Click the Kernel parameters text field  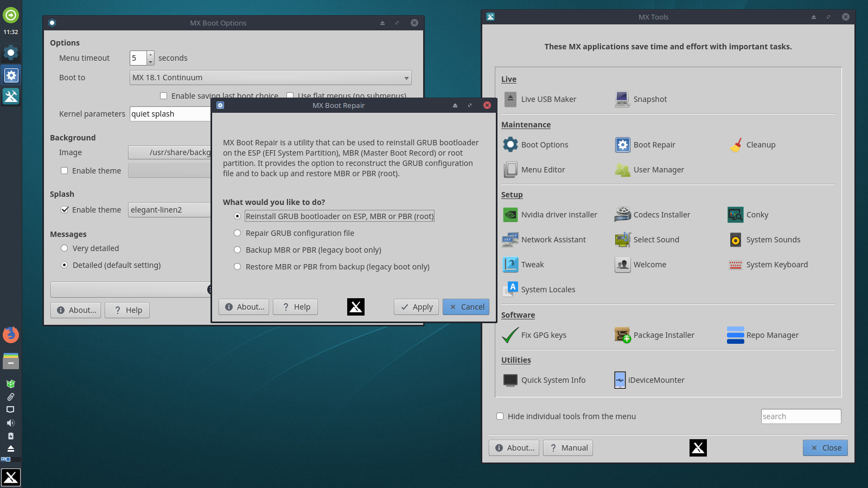[x=170, y=114]
